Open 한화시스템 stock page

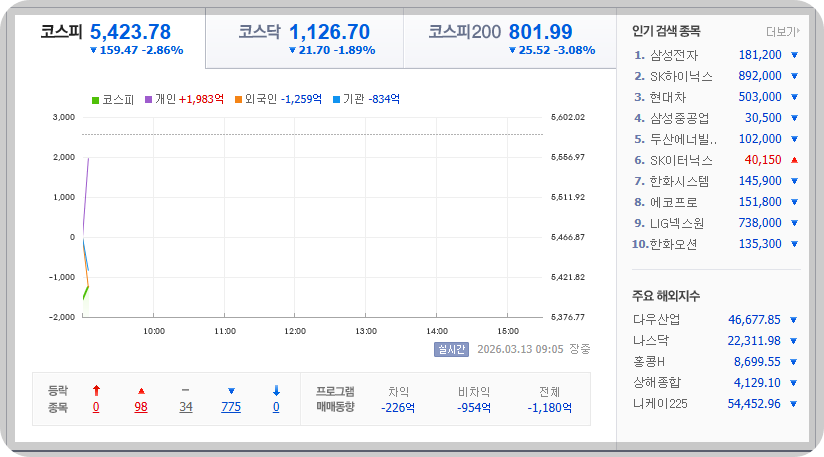(679, 181)
